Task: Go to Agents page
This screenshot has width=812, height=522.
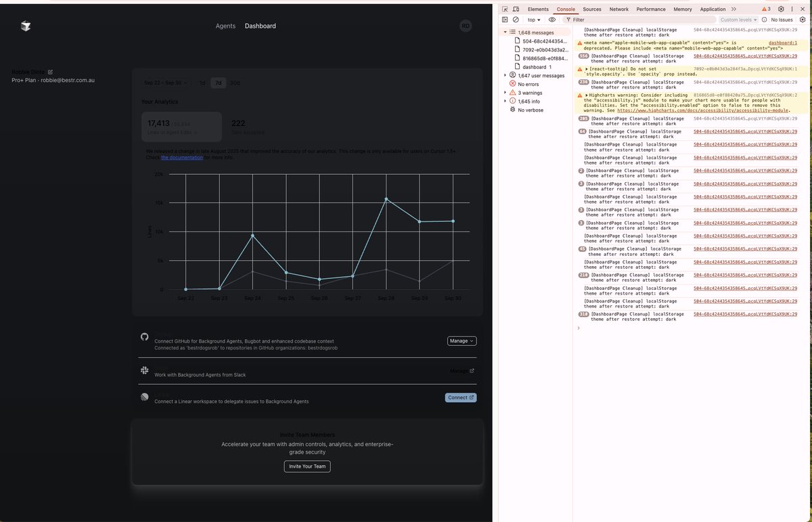Action: pyautogui.click(x=225, y=26)
